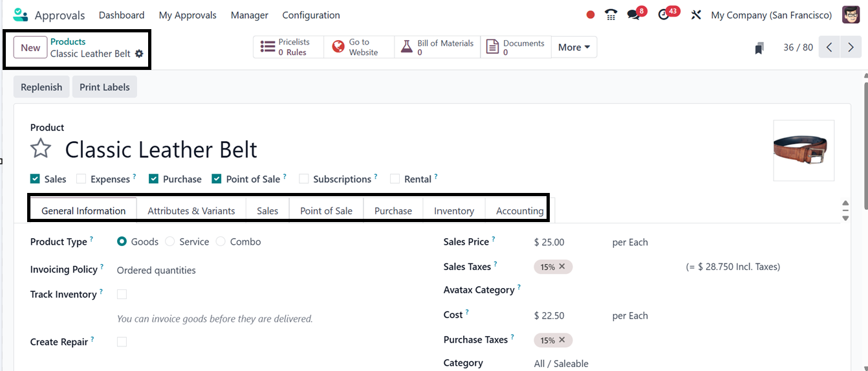The width and height of the screenshot is (868, 371).
Task: Open the Attributes & Variants tab
Action: coord(191,210)
